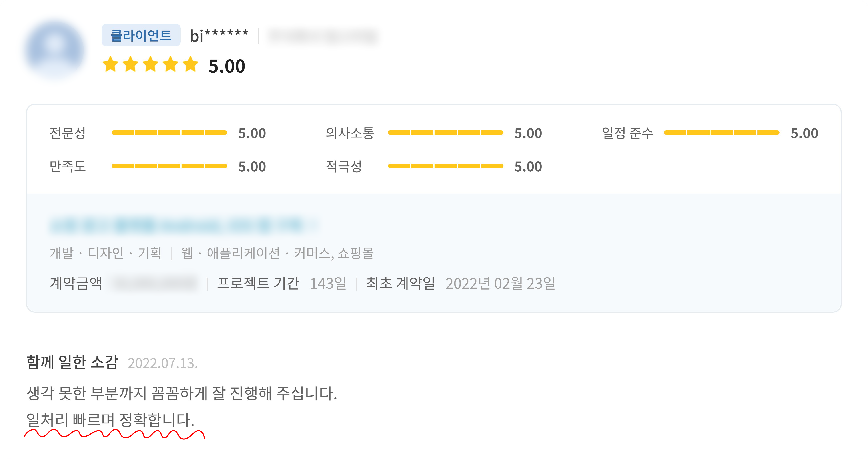Click the 함께 일한 소감 heading

click(x=72, y=363)
